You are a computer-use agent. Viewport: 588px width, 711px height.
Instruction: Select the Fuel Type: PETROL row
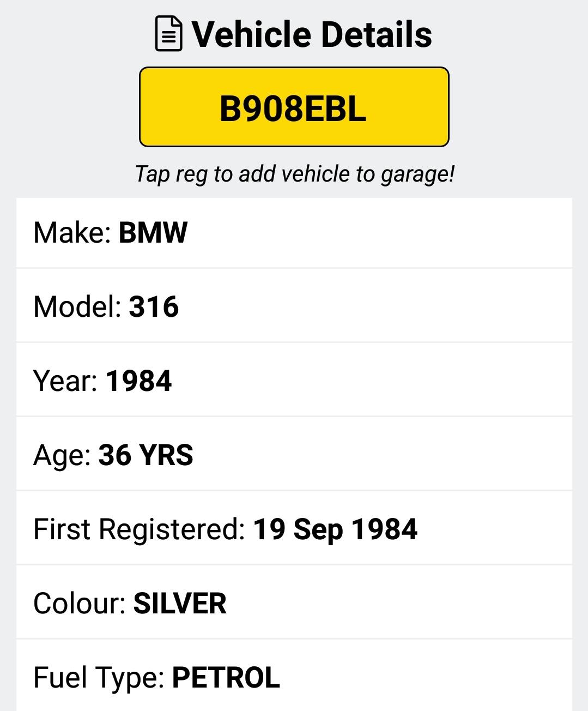point(294,676)
